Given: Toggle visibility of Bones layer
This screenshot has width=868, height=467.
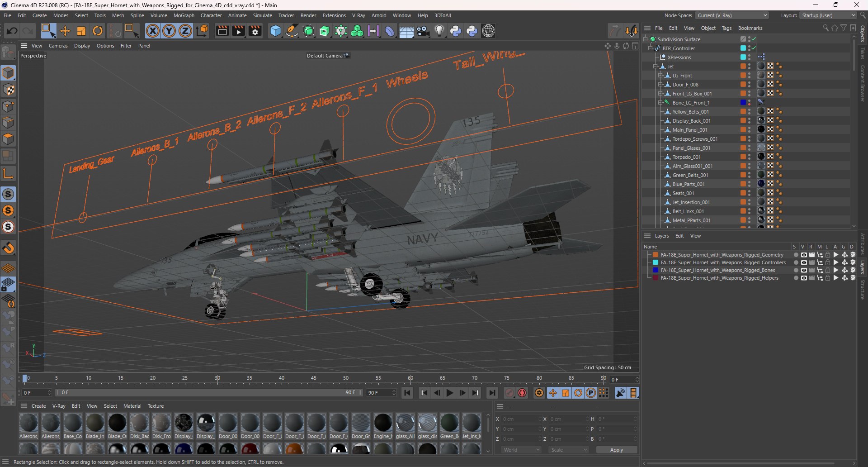Looking at the screenshot, I should [804, 270].
